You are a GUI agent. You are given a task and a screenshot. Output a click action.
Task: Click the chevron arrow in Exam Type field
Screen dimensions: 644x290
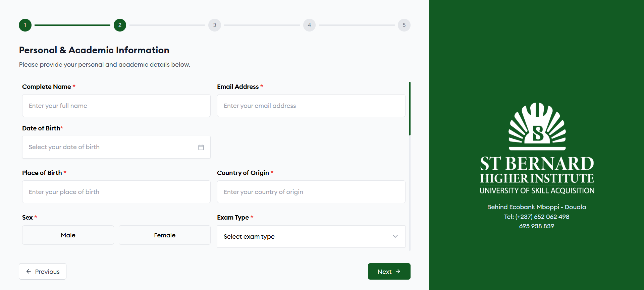(395, 236)
